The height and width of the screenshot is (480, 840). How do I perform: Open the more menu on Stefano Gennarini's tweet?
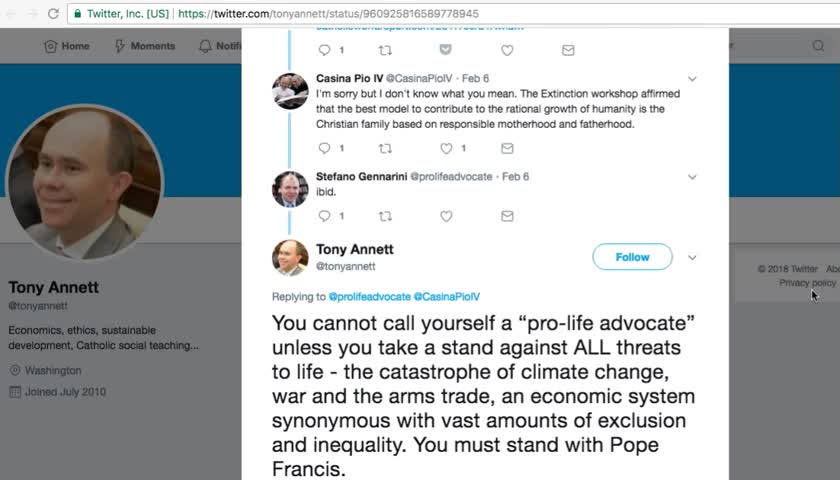[692, 177]
